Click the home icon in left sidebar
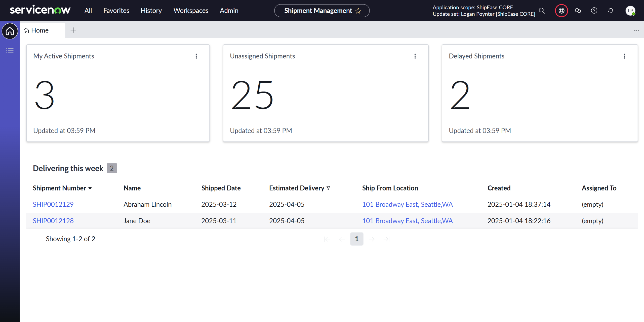Viewport: 644px width, 322px height. coord(10,31)
